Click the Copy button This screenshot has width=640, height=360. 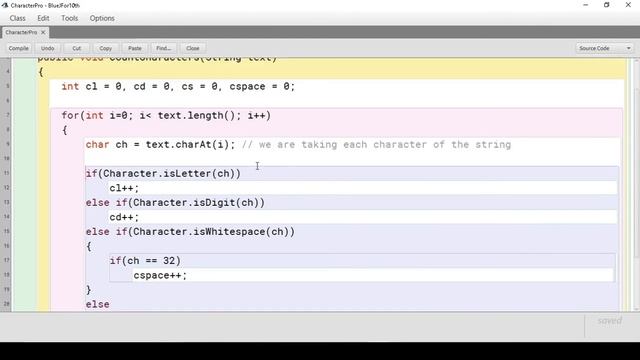pos(106,48)
